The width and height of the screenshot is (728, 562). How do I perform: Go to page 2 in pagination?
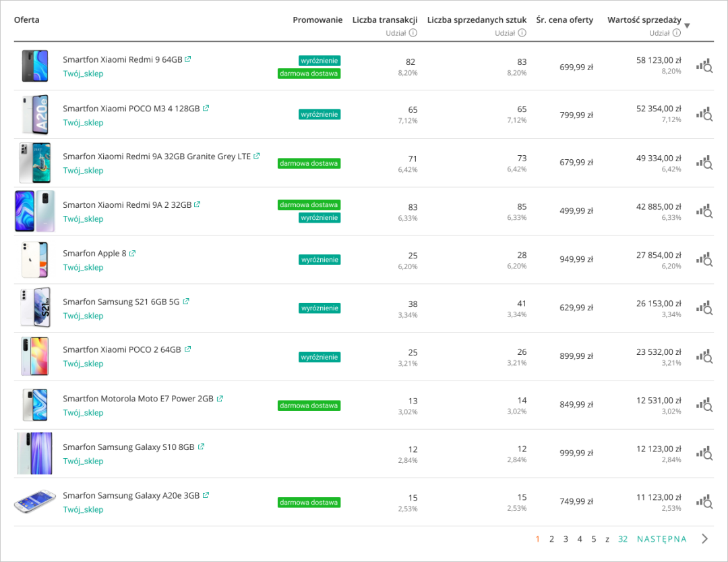pyautogui.click(x=551, y=539)
